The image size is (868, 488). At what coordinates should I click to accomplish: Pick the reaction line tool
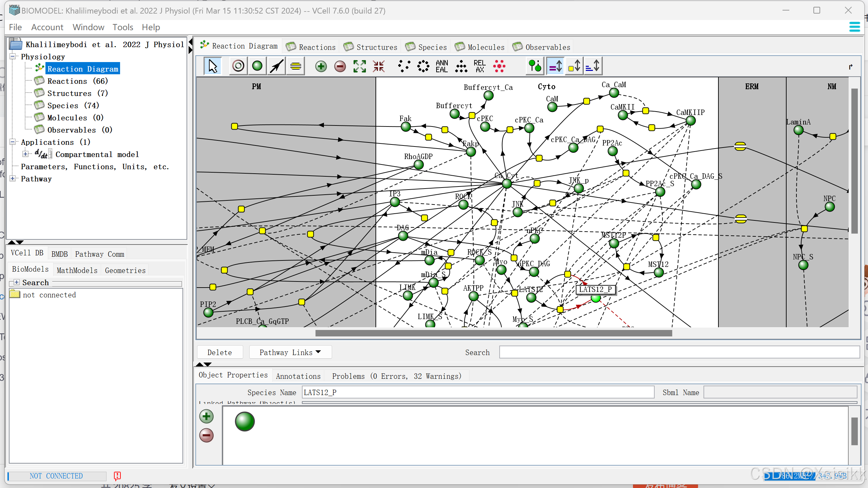(276, 66)
